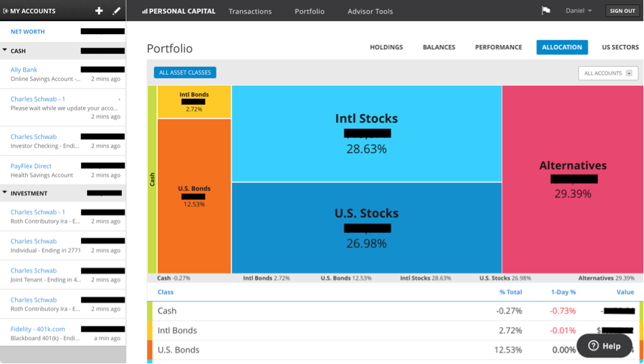644x364 pixels.
Task: Click the add account plus icon
Action: pos(99,11)
